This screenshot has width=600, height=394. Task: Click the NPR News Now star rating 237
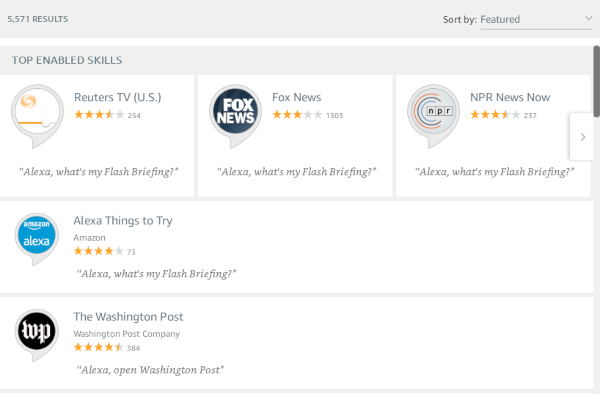click(503, 115)
